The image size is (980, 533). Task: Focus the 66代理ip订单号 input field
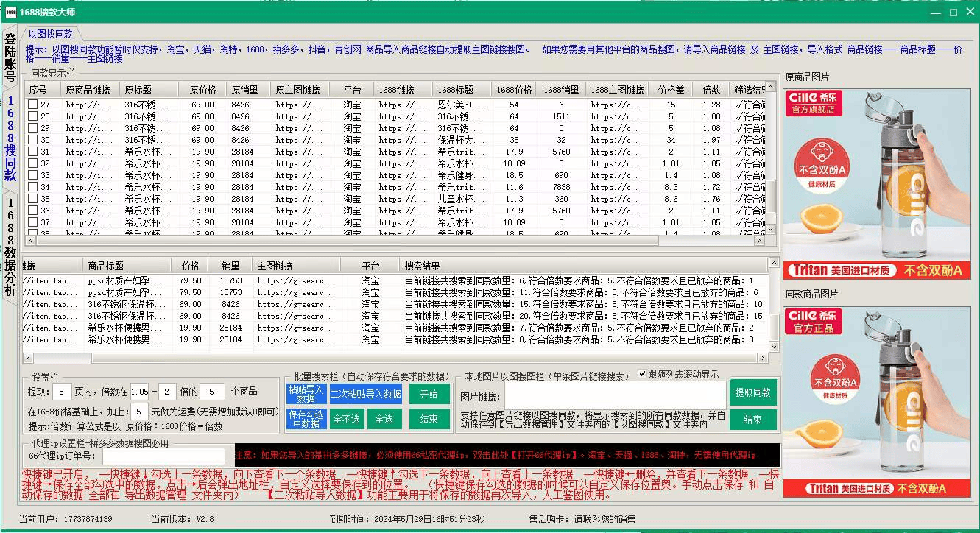(163, 456)
